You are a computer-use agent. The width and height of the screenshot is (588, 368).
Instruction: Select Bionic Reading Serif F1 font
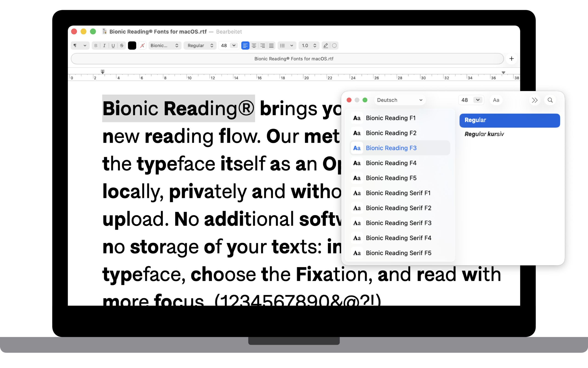(400, 193)
